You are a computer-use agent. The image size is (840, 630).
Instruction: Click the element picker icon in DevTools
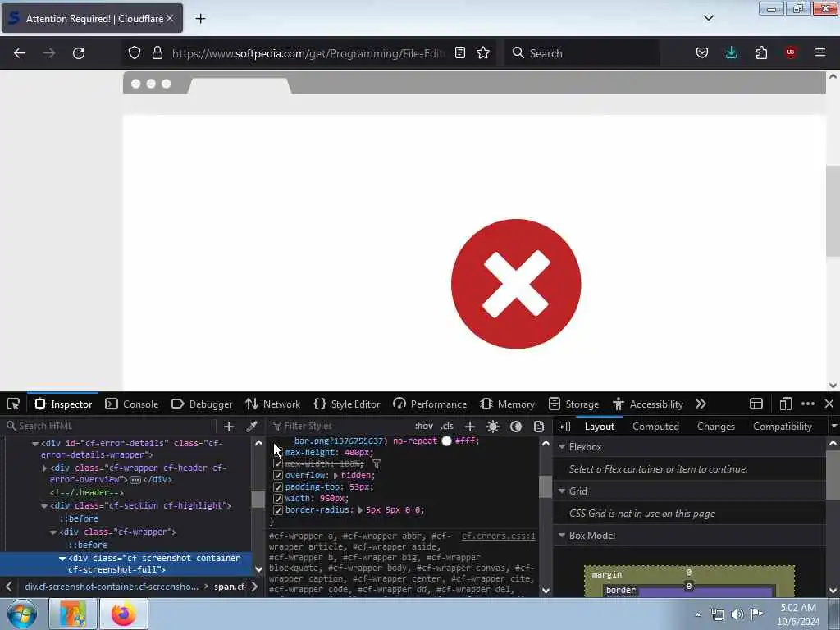click(x=13, y=404)
